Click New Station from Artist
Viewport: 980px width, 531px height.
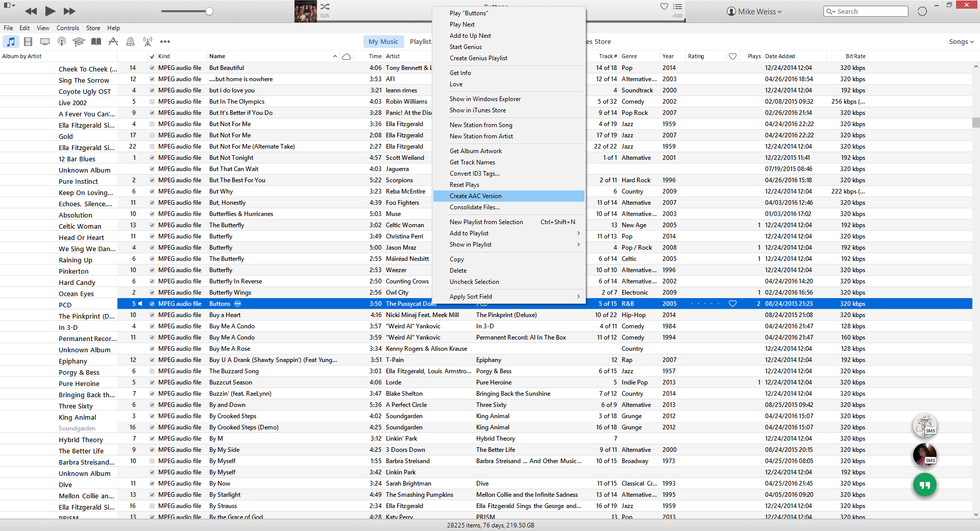coord(509,136)
